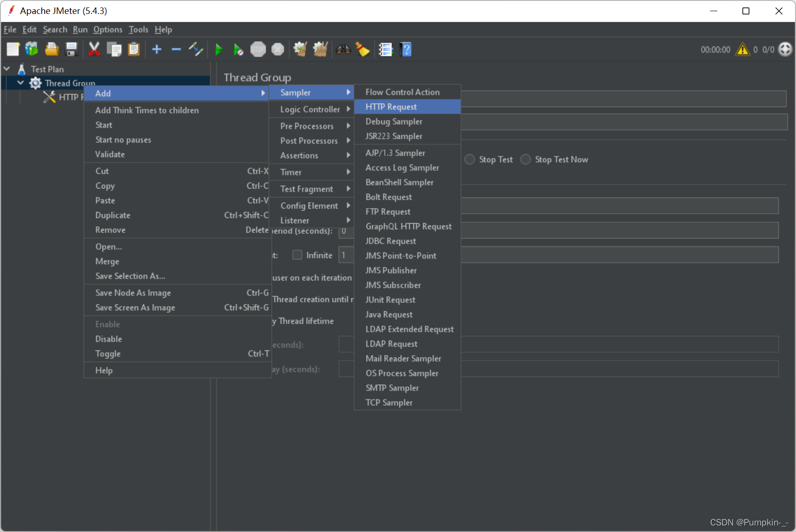Viewport: 796px width, 532px height.
Task: Click the Stop test icon
Action: click(x=258, y=49)
